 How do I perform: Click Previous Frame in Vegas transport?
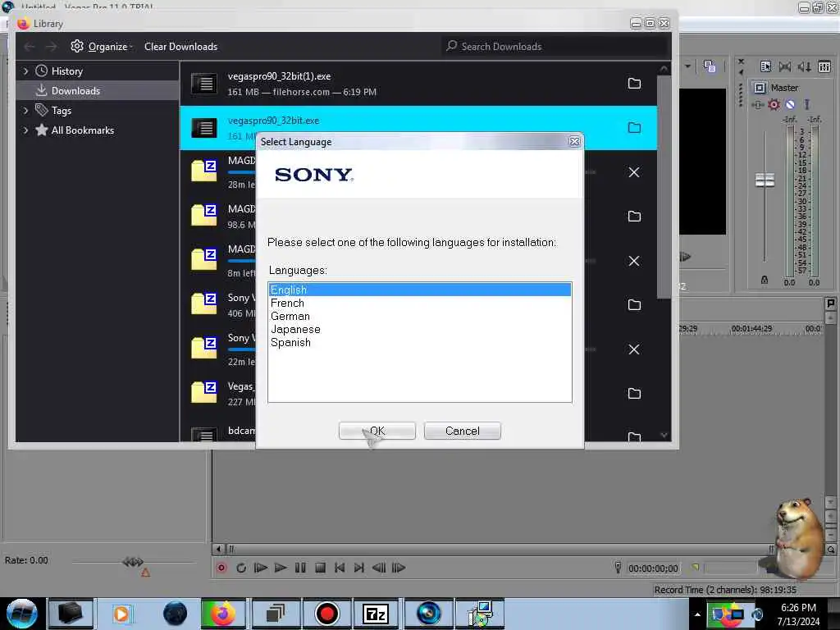[x=379, y=568]
